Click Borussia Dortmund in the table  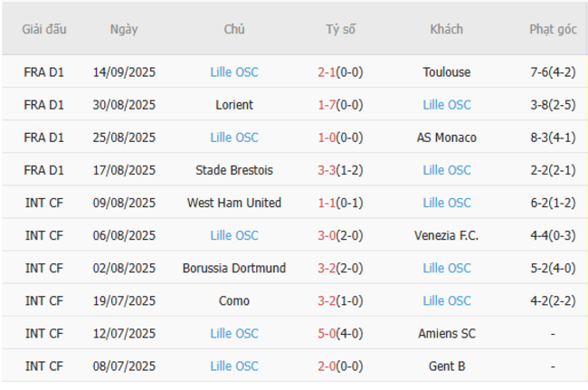(x=234, y=268)
